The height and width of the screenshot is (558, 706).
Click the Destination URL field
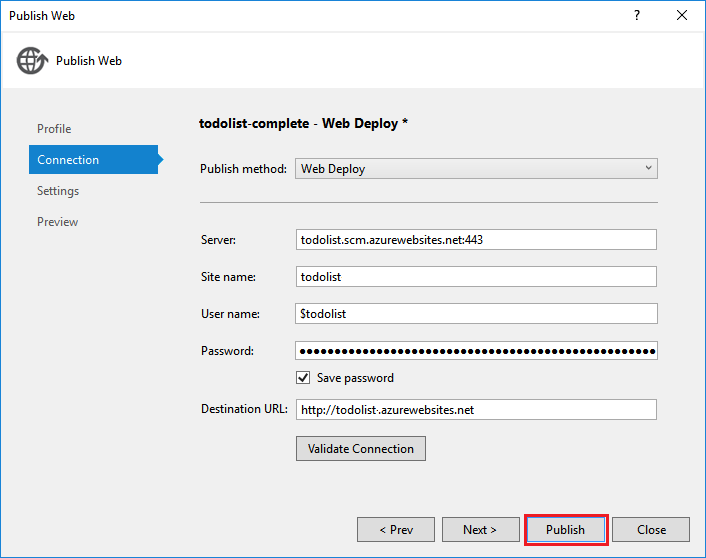pos(476,409)
